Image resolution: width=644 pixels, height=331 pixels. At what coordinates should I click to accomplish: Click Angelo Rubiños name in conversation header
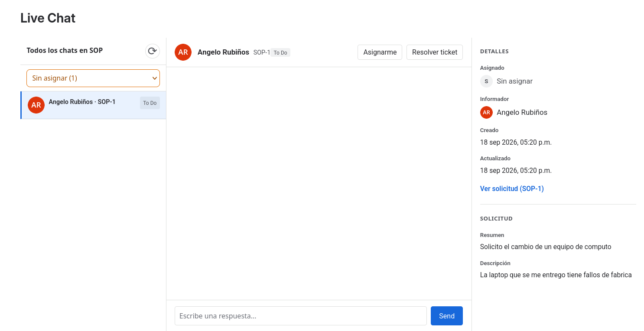223,52
